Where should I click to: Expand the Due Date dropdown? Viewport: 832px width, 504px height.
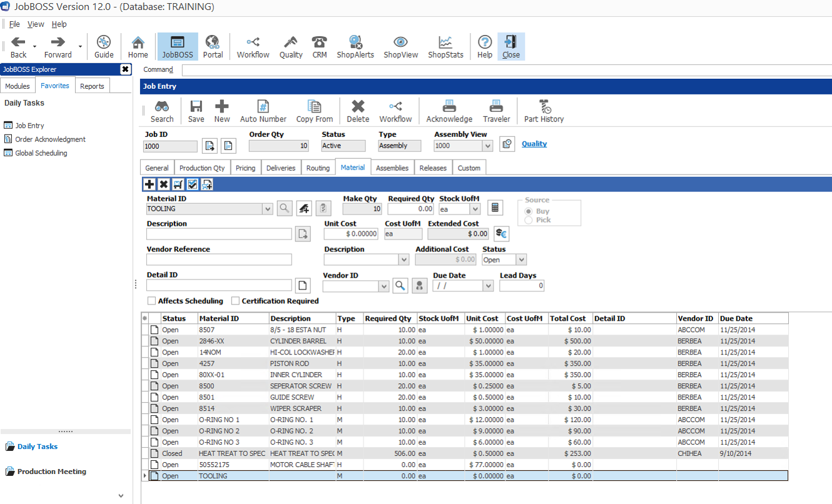489,286
